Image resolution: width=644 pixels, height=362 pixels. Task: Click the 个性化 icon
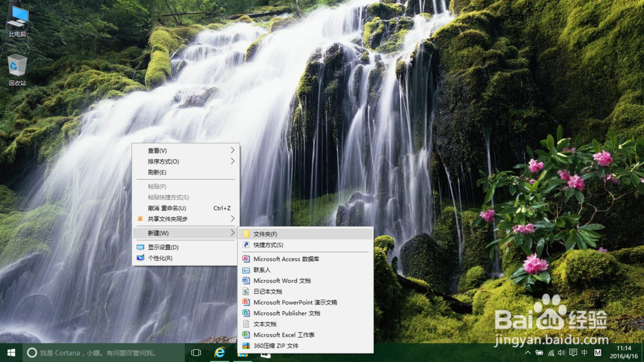tap(140, 258)
